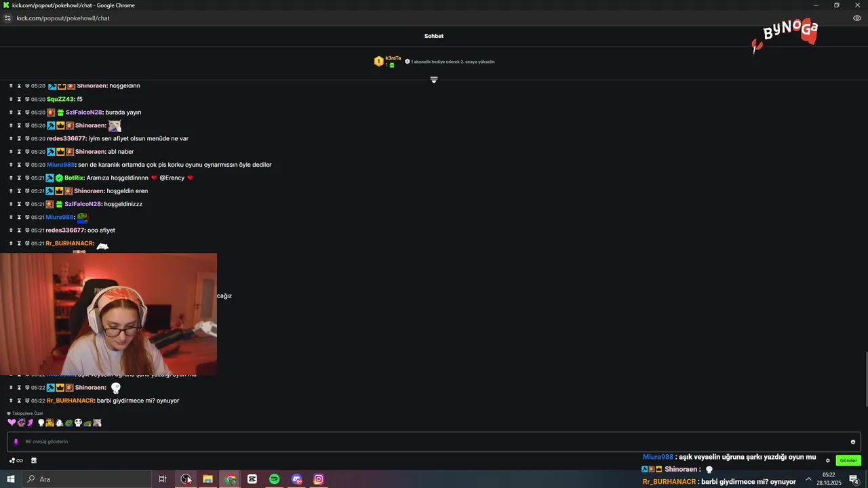Timeout SquZZ43 via hourglass on f5 message
Screen dimensions: 868x488
[x=19, y=99]
